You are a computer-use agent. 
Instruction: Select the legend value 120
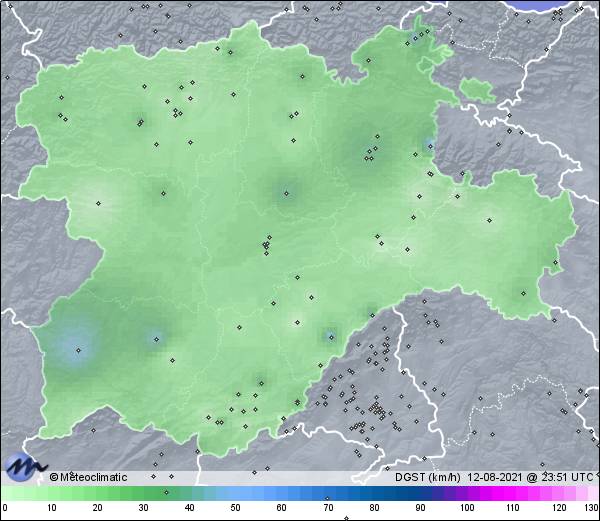point(559,508)
